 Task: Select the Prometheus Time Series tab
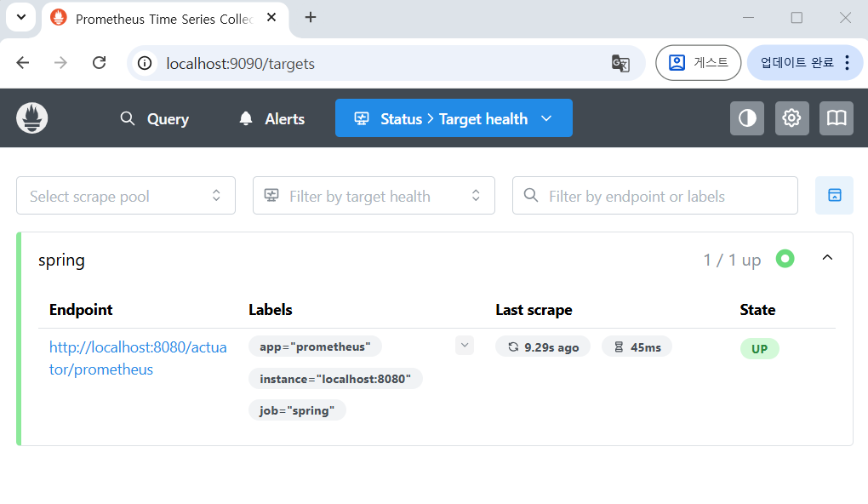point(164,19)
